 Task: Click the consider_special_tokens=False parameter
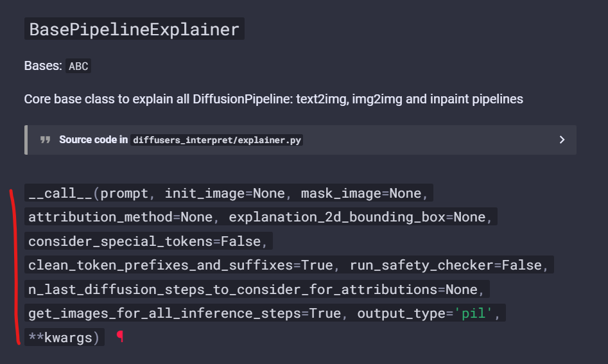144,241
